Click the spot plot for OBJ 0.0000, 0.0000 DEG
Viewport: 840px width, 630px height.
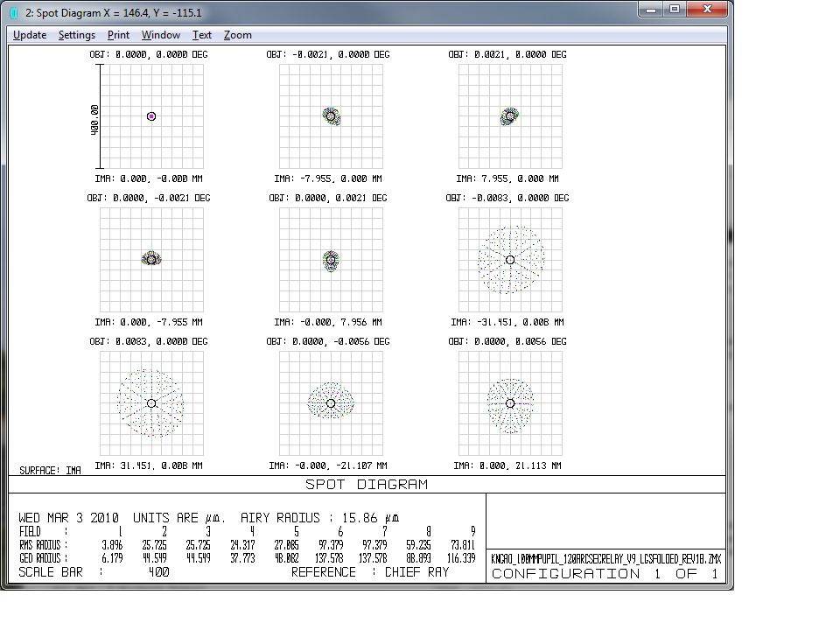pos(151,116)
